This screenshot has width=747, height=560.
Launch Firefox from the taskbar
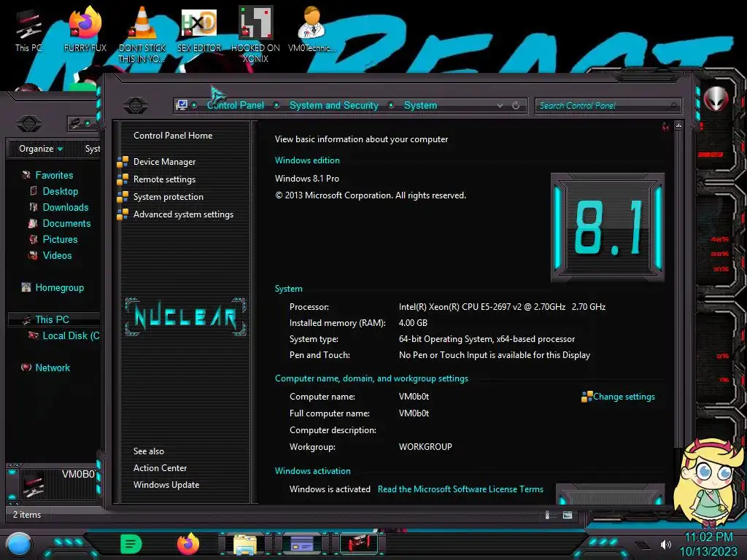coord(187,544)
